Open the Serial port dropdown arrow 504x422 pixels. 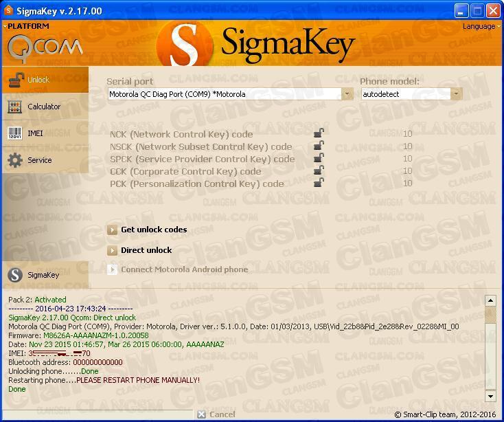pos(347,94)
